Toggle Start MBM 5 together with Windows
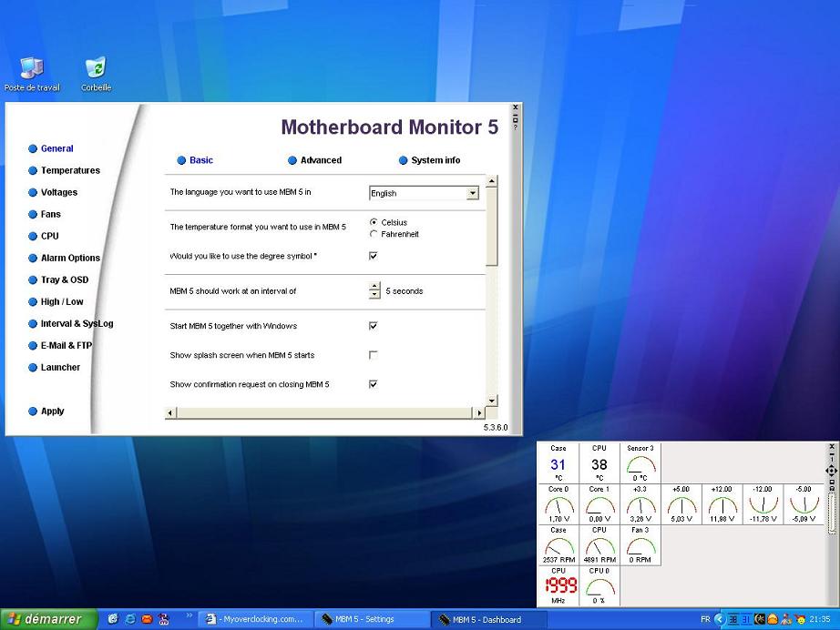 point(374,325)
